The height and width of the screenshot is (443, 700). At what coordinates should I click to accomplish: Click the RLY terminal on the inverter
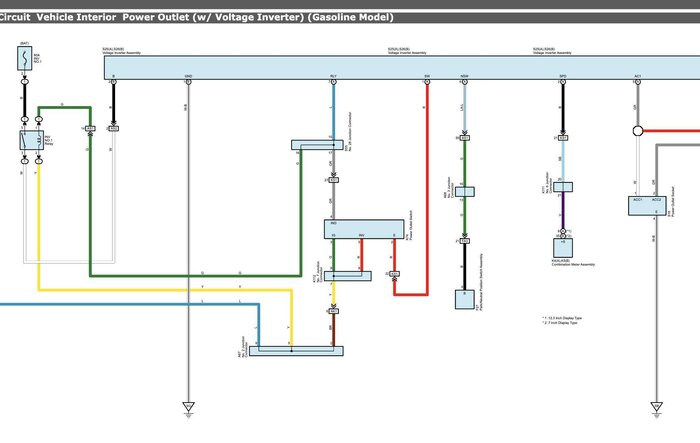[x=333, y=79]
